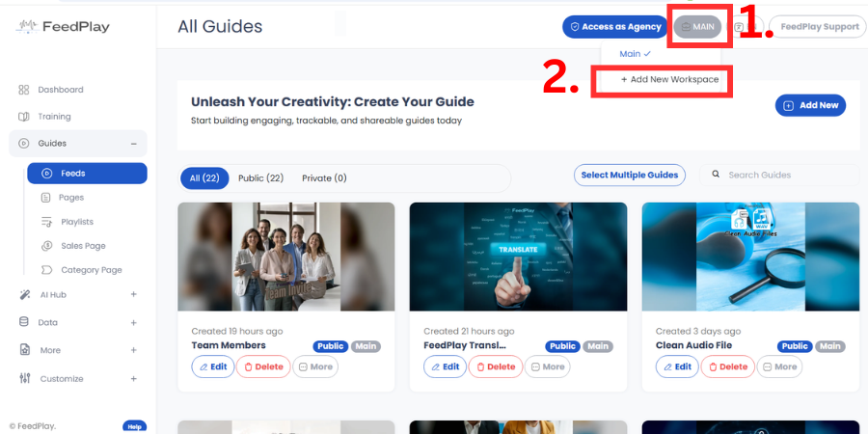
Task: Click the Sales Page dollar icon
Action: pos(46,246)
